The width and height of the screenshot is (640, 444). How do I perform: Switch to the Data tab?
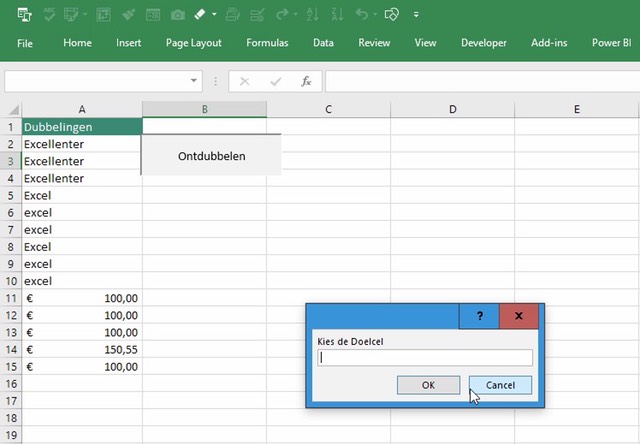click(323, 43)
